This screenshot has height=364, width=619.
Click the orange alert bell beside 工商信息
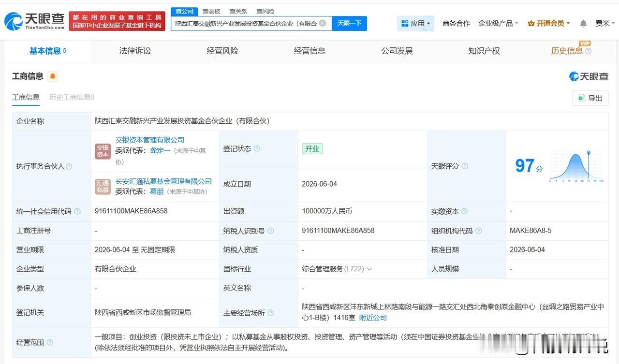point(53,76)
